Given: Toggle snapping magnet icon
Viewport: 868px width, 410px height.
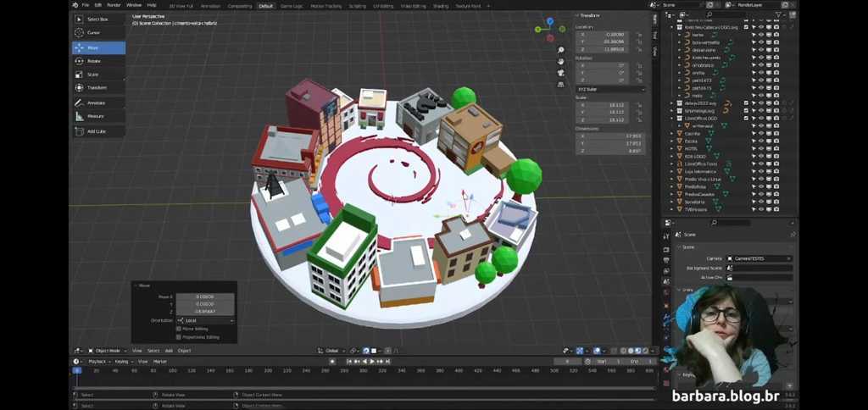Looking at the screenshot, I should click(366, 351).
